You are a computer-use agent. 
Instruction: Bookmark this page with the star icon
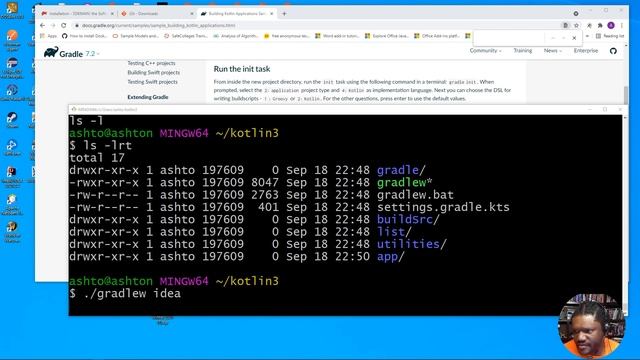pyautogui.click(x=576, y=25)
